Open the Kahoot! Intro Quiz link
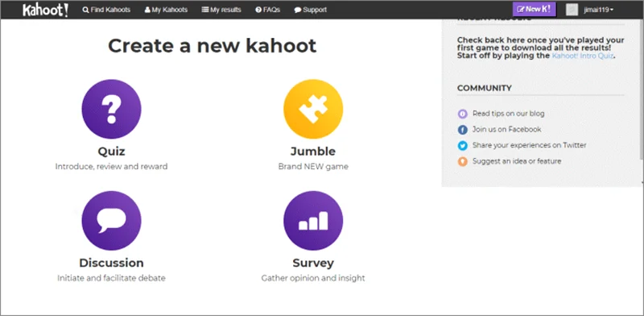The image size is (644, 316). [x=582, y=56]
